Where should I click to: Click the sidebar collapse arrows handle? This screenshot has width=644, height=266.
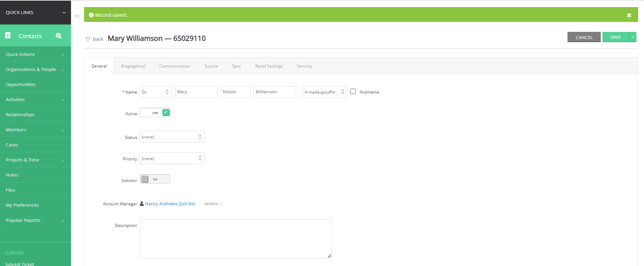pyautogui.click(x=77, y=16)
